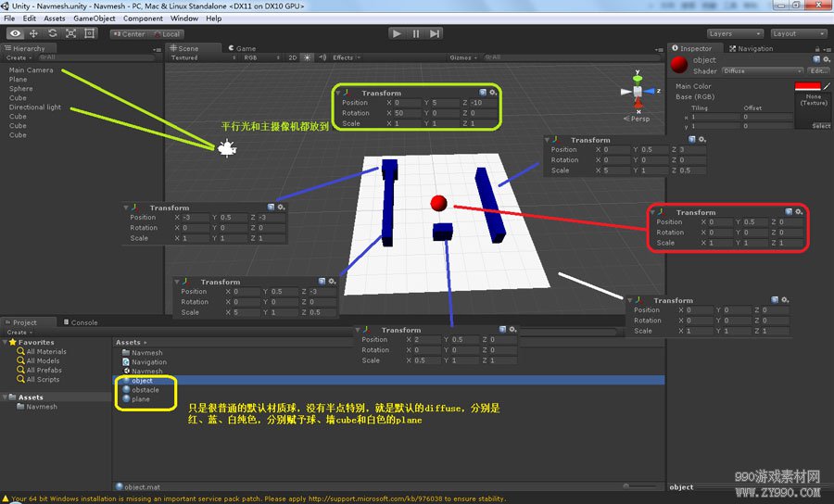Select the All Scripts saved search
Image resolution: width=834 pixels, height=504 pixels.
pos(38,379)
